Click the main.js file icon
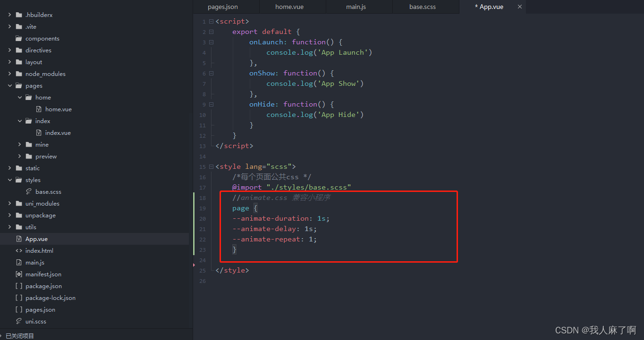Viewport: 644px width, 340px height. pos(19,263)
